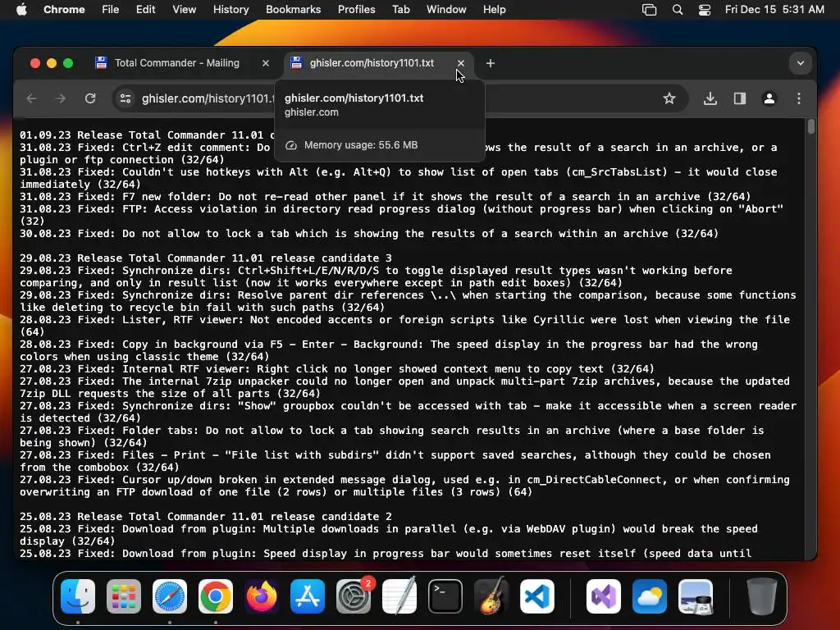Open Launchpad from the Dock
840x630 pixels.
coord(124,596)
